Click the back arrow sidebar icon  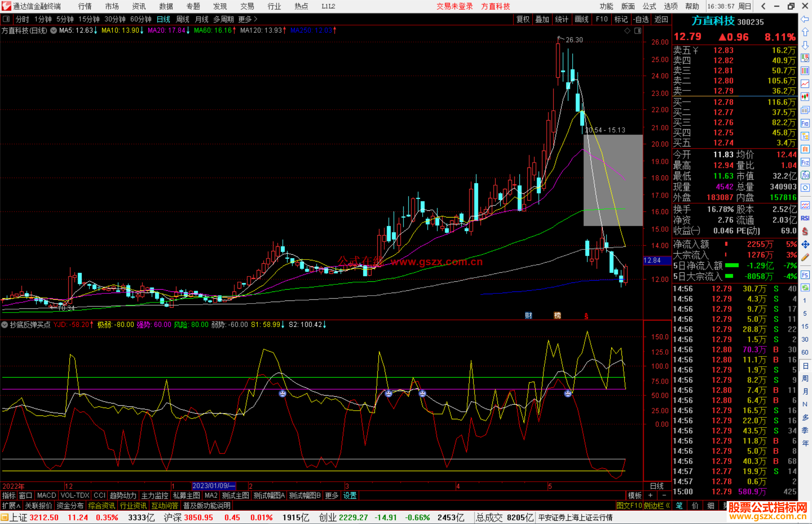tap(805, 19)
